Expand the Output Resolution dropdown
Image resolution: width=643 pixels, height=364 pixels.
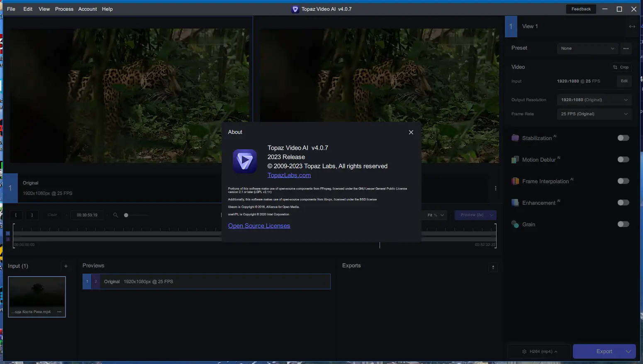tap(594, 100)
